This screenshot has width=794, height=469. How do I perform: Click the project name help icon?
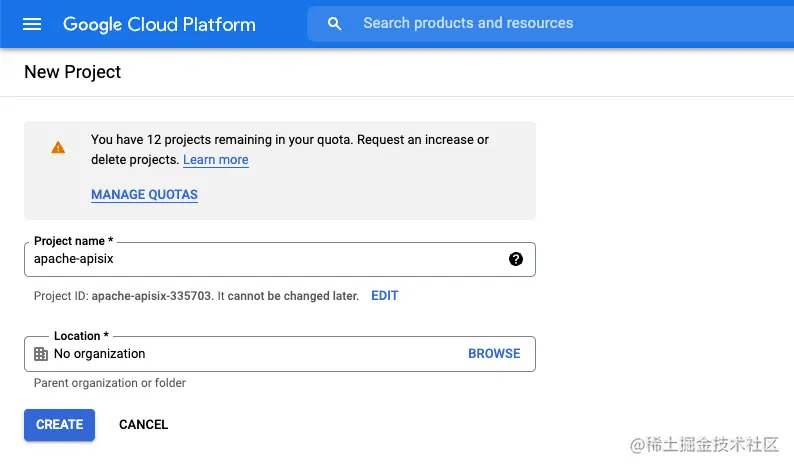click(x=515, y=259)
